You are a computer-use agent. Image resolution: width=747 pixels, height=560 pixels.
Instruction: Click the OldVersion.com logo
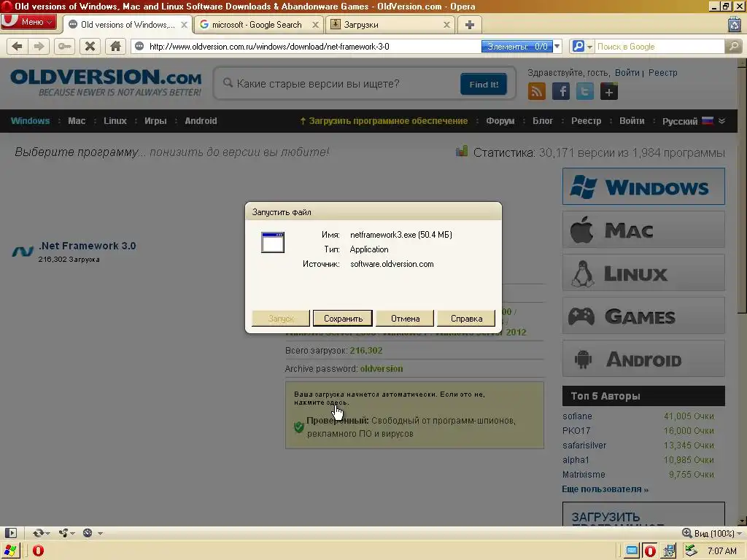click(106, 82)
